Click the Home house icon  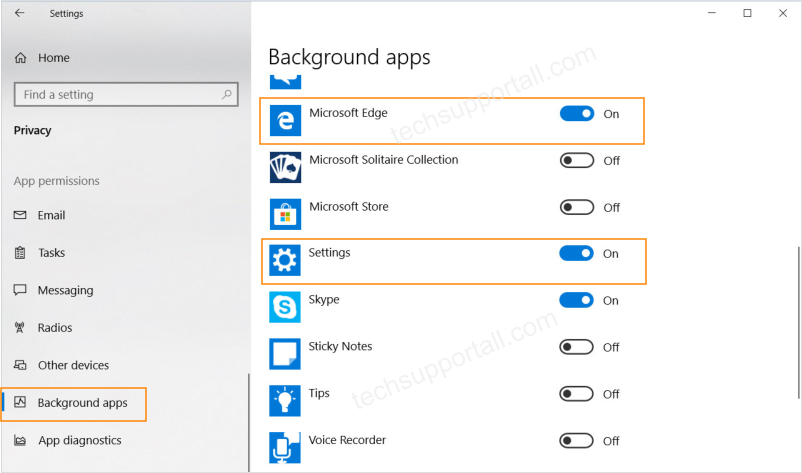pos(20,58)
